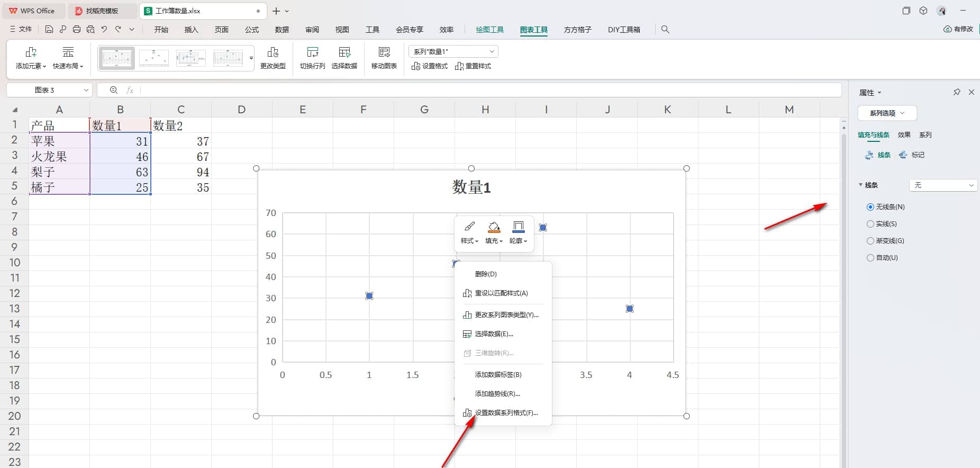The height and width of the screenshot is (468, 980).
Task: Select Automatic (自动) radio option
Action: pyautogui.click(x=870, y=258)
